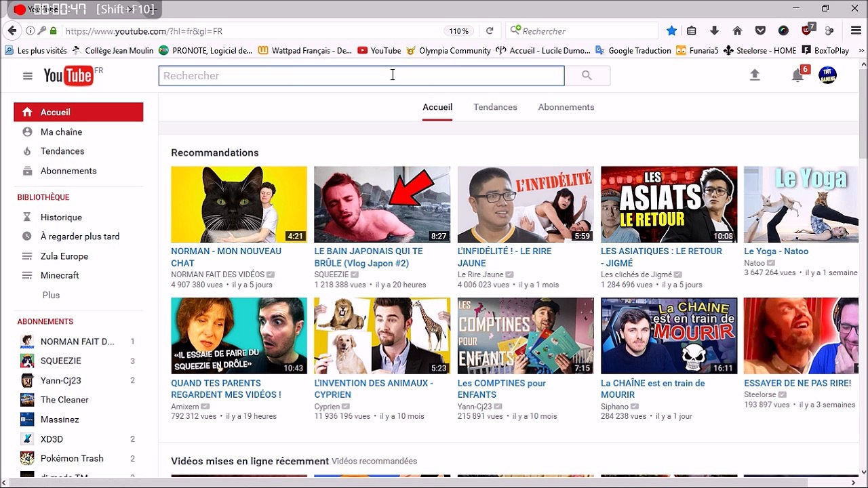Open Historique in the sidebar
Screen dimensions: 868x488
click(x=61, y=217)
